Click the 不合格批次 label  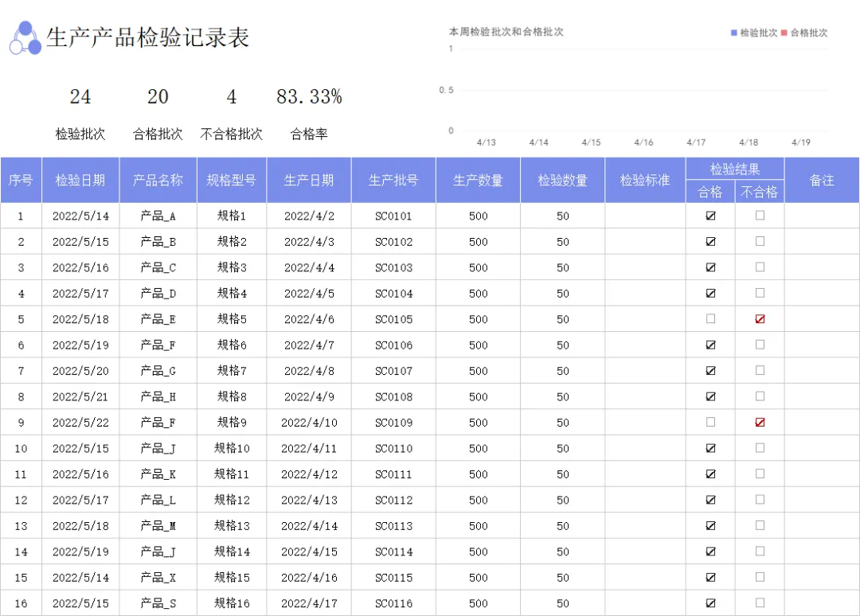coord(232,134)
